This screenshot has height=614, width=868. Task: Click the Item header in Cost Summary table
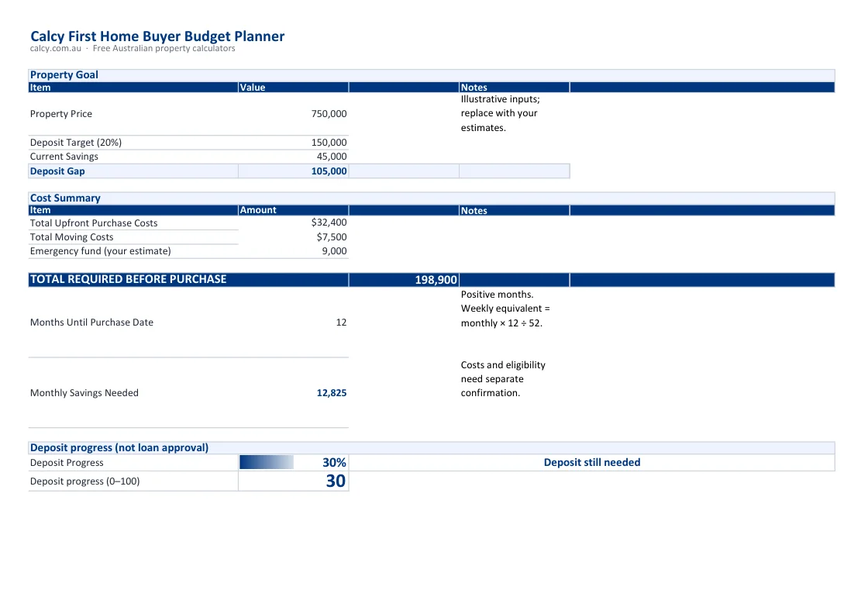pyautogui.click(x=40, y=210)
